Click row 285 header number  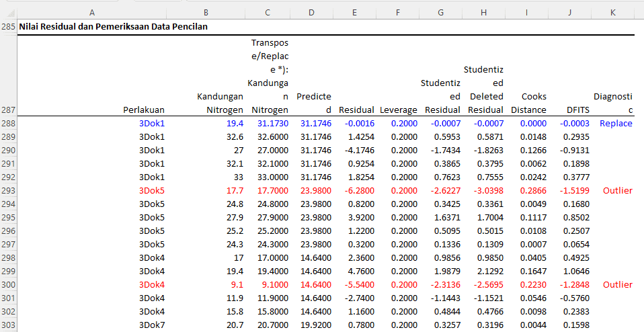(x=9, y=27)
